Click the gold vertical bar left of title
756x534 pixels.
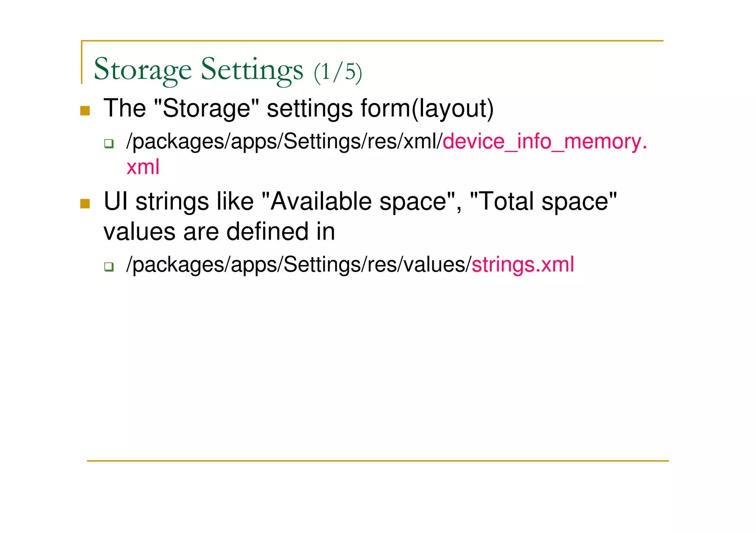(82, 62)
